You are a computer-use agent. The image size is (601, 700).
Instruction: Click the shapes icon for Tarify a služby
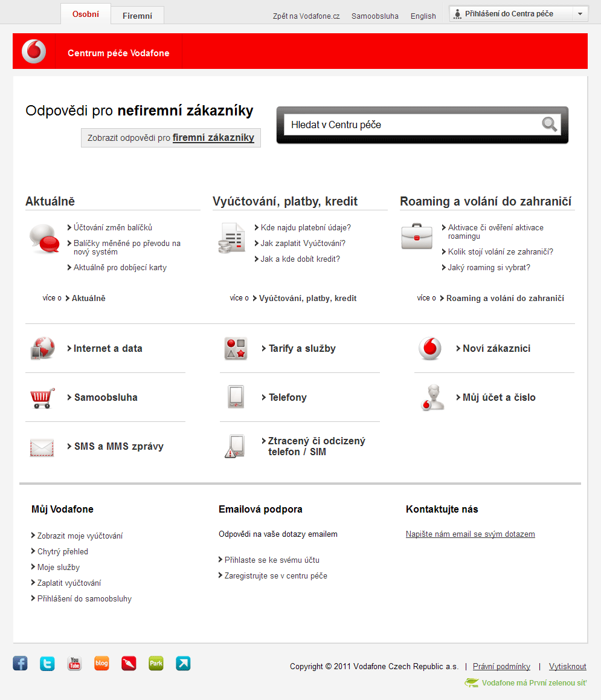[x=236, y=349]
